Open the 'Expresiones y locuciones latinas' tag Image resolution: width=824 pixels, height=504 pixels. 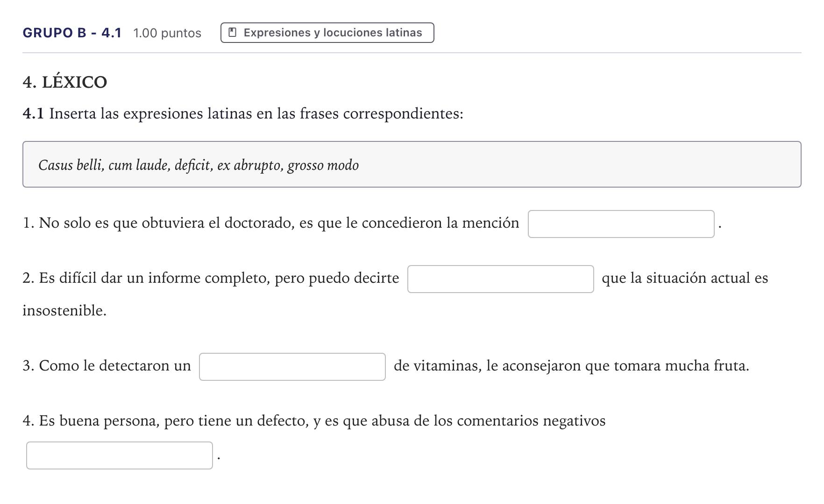[327, 33]
